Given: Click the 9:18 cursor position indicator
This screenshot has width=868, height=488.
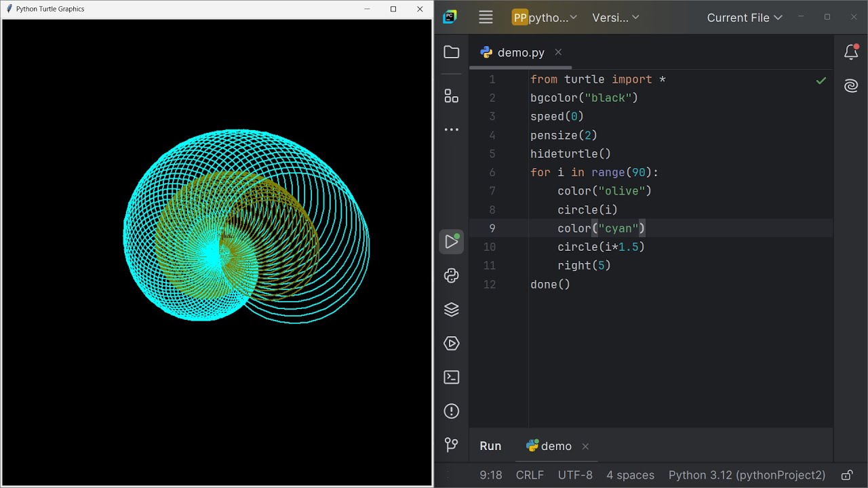Looking at the screenshot, I should [x=491, y=475].
